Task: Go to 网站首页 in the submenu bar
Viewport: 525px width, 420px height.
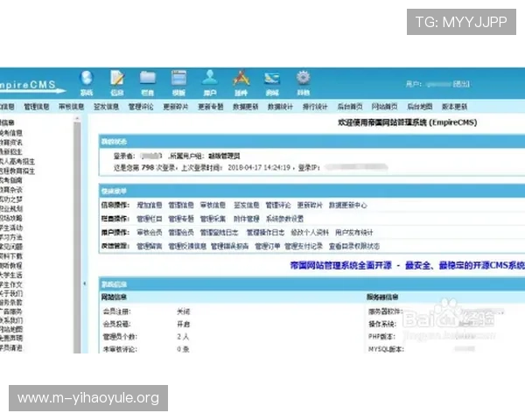Action: 384,107
